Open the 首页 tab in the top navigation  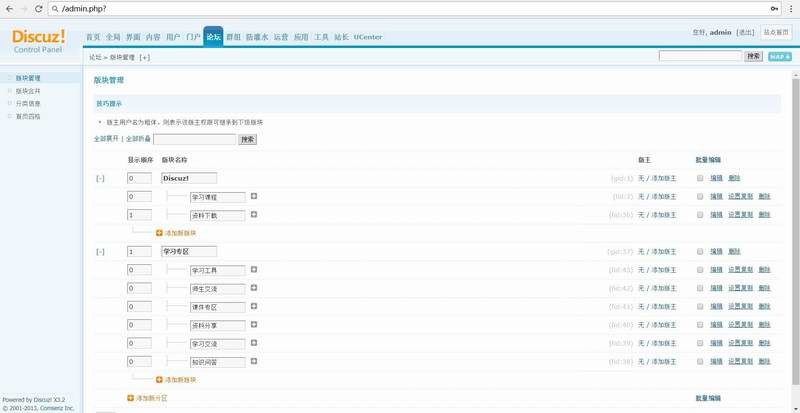coord(93,37)
